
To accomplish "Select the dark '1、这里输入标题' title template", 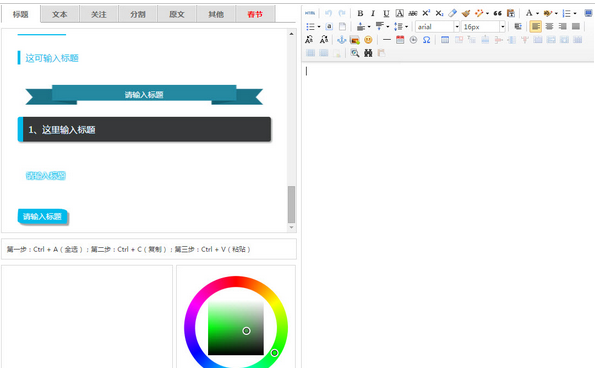I will [145, 129].
